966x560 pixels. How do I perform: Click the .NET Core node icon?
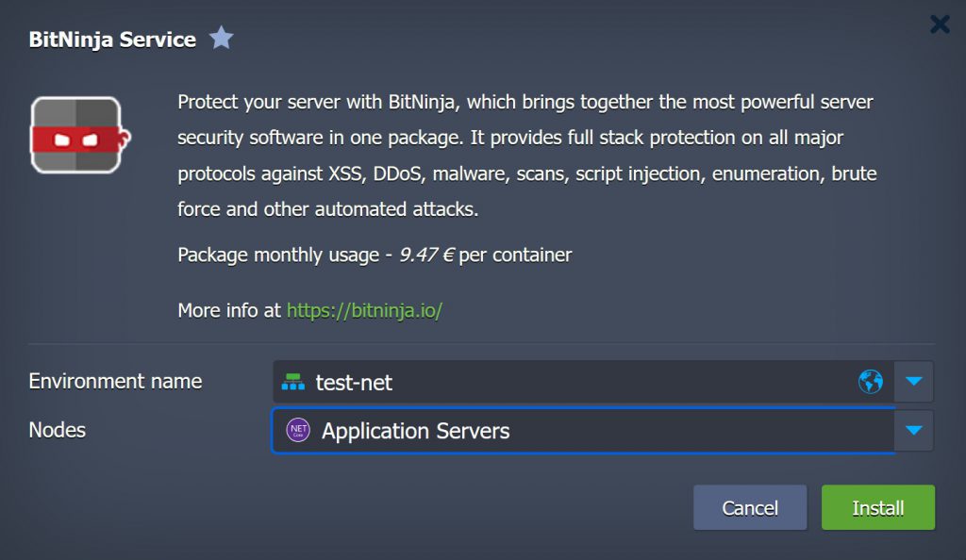click(298, 431)
